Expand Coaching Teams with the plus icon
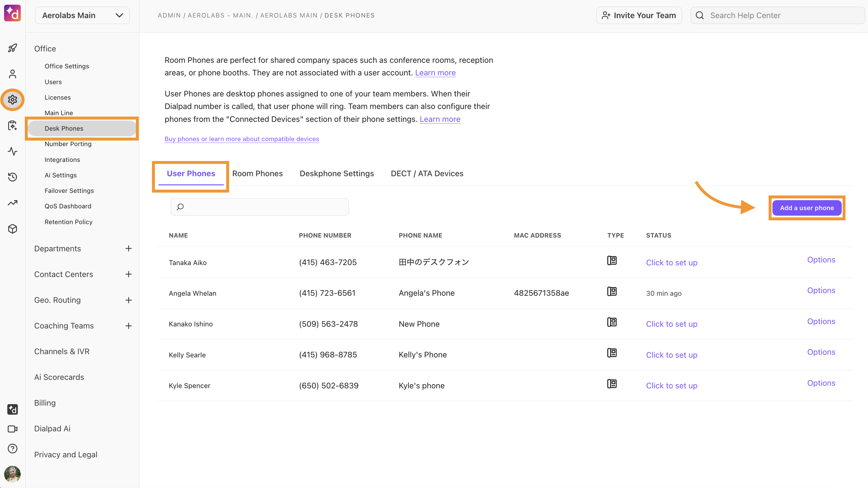Viewport: 868px width, 488px height. click(128, 326)
